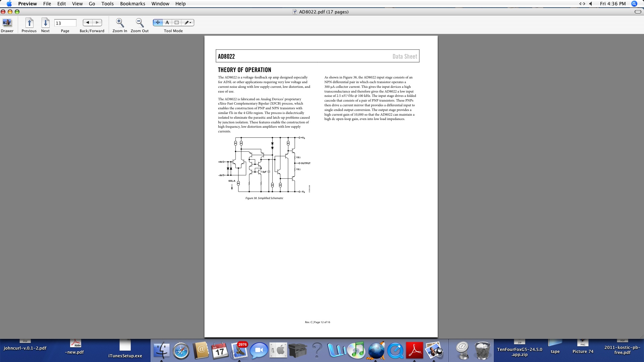
Task: Click the volume icon in menu bar
Action: tap(591, 4)
